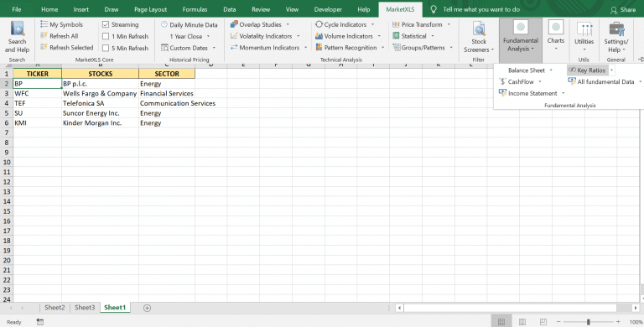Click CashFlow dollar icon

coord(502,81)
